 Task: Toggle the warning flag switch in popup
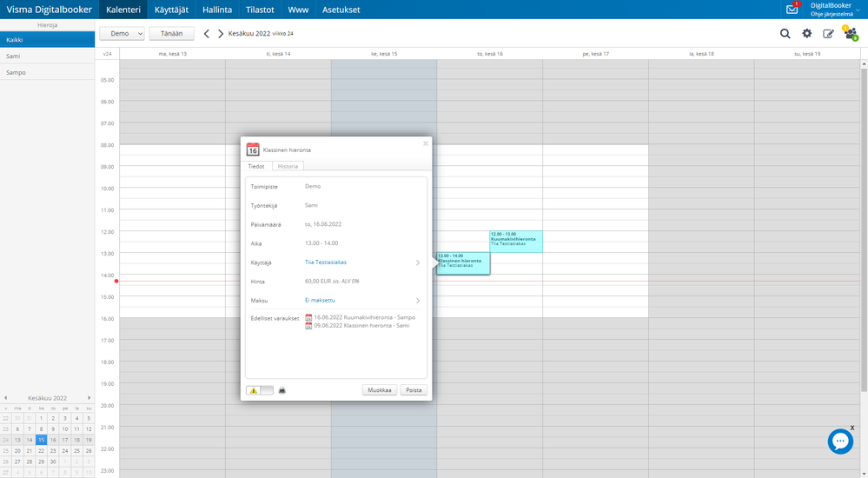260,390
